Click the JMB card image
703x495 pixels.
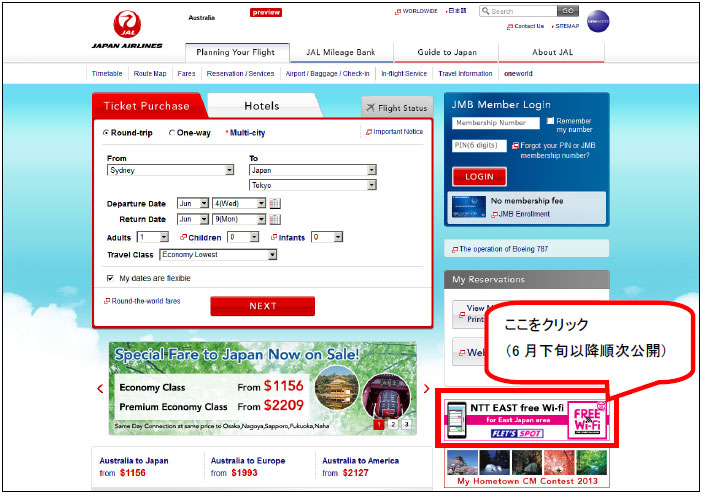click(x=469, y=207)
